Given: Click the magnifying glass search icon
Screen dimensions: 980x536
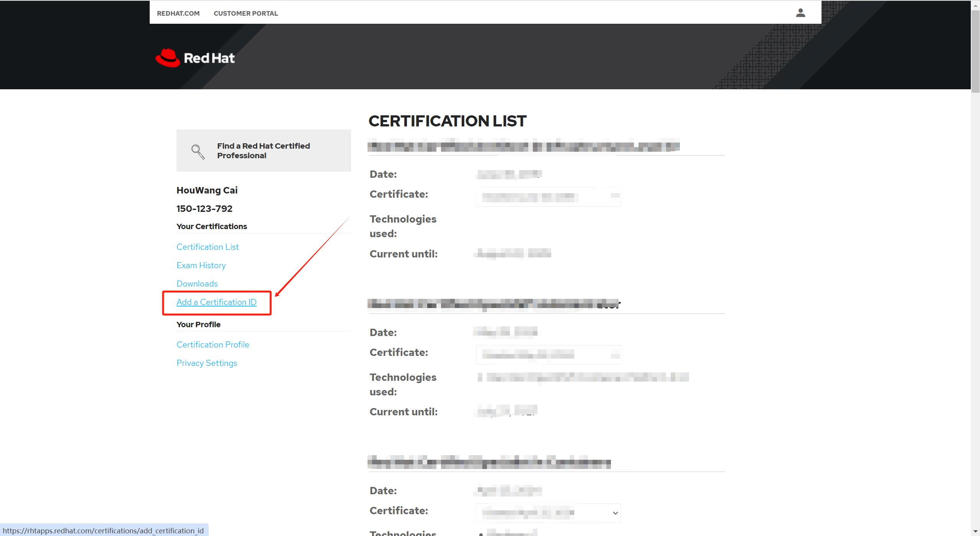Looking at the screenshot, I should pyautogui.click(x=198, y=152).
